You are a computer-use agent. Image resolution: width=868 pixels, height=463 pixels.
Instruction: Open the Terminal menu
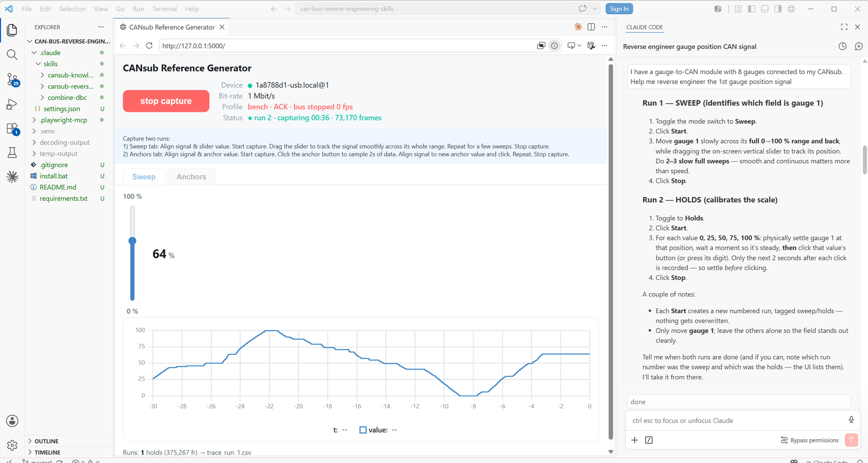(x=164, y=9)
